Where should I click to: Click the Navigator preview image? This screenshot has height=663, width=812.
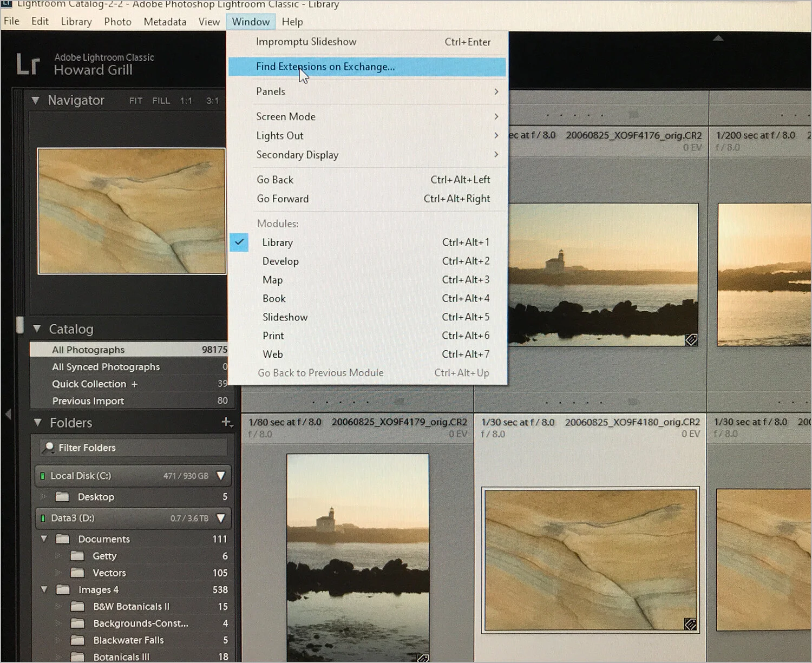132,211
